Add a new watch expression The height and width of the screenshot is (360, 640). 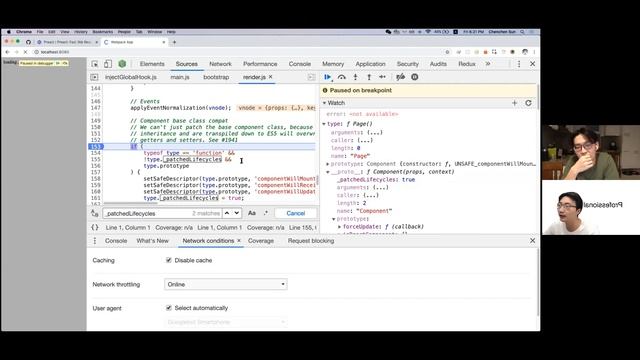coord(515,103)
